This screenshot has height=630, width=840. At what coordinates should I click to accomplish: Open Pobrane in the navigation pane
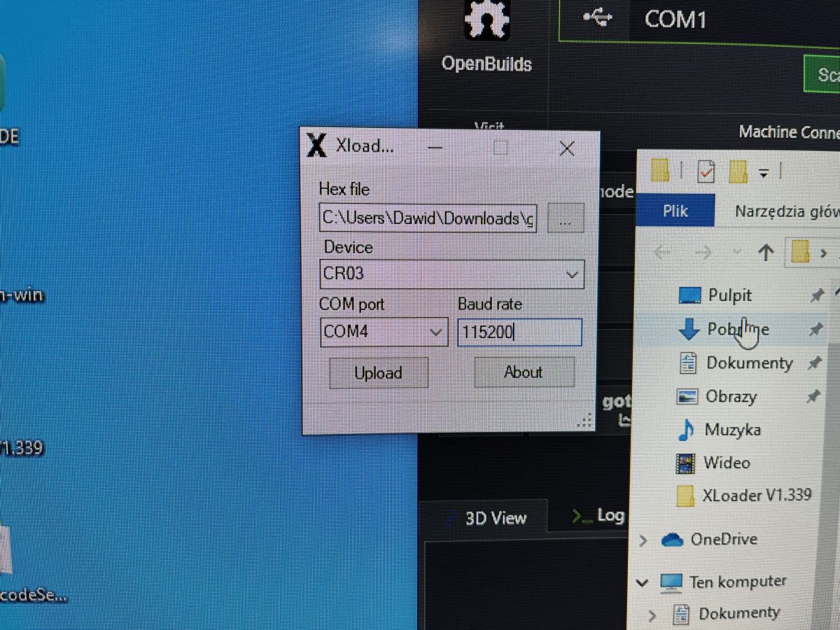[x=738, y=329]
